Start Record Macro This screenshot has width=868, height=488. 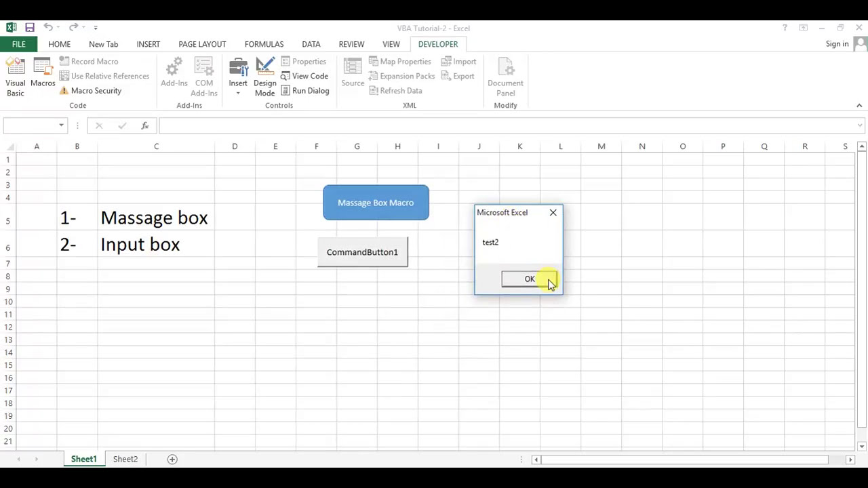88,61
